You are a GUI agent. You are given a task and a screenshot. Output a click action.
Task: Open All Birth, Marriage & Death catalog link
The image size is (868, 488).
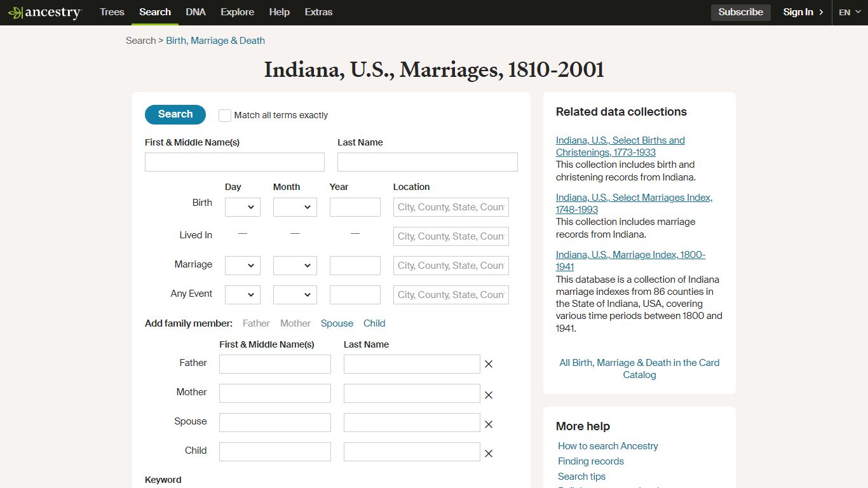pyautogui.click(x=639, y=369)
